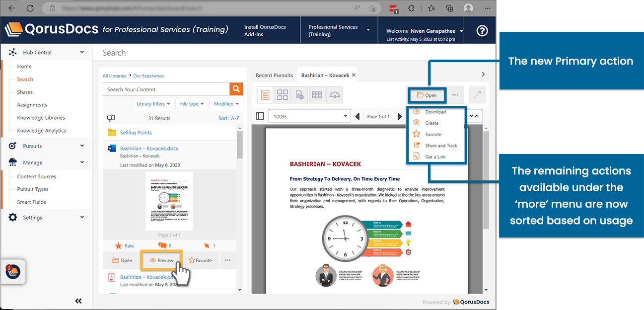Screen dimensions: 644x310
Task: Click the QorusDocs logo in header
Action: click(x=52, y=29)
